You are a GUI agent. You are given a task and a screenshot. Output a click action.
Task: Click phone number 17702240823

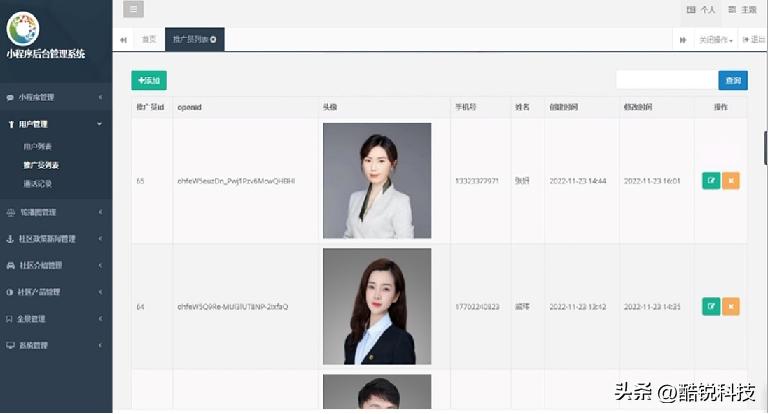pos(478,307)
